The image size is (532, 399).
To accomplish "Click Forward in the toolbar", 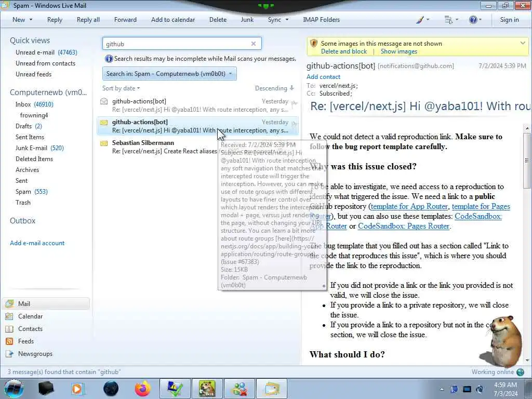I will (x=125, y=20).
